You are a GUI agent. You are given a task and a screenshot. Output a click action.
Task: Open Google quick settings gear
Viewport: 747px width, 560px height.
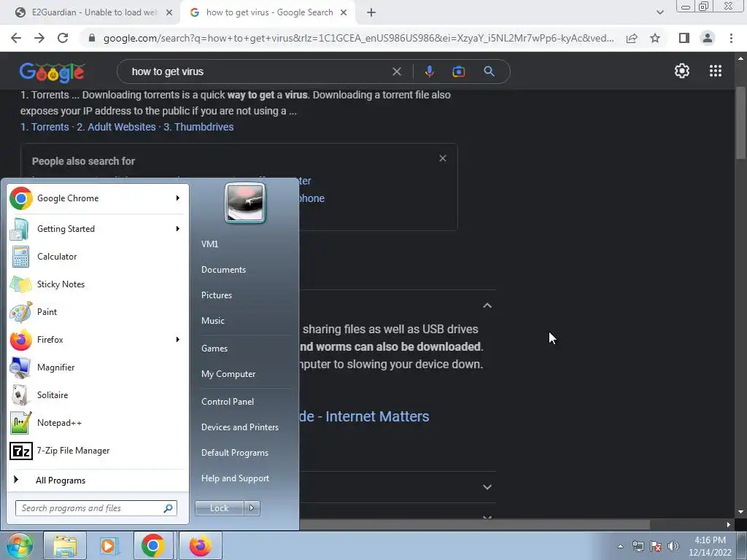[682, 71]
